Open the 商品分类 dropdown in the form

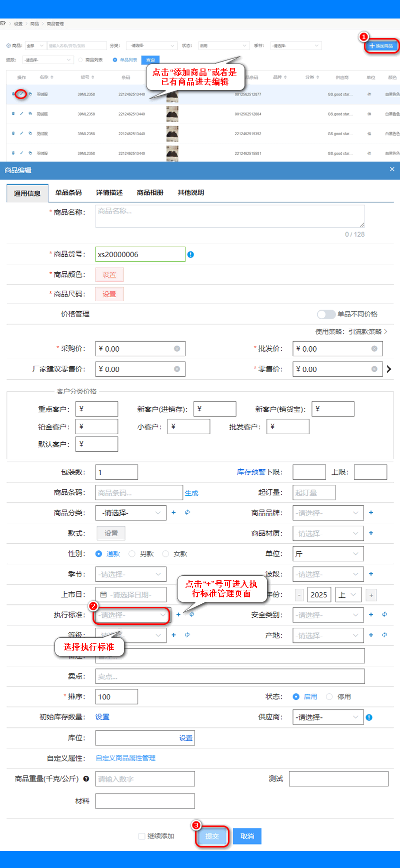pyautogui.click(x=131, y=513)
